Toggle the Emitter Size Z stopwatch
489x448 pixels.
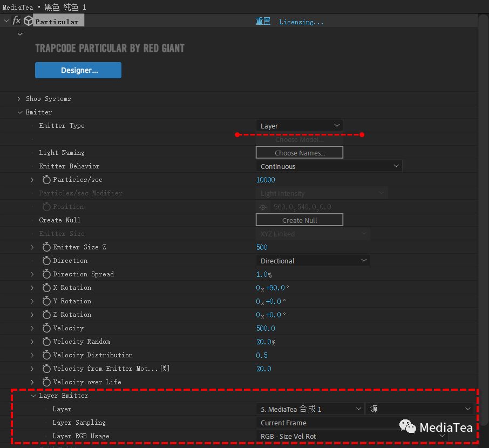[46, 247]
